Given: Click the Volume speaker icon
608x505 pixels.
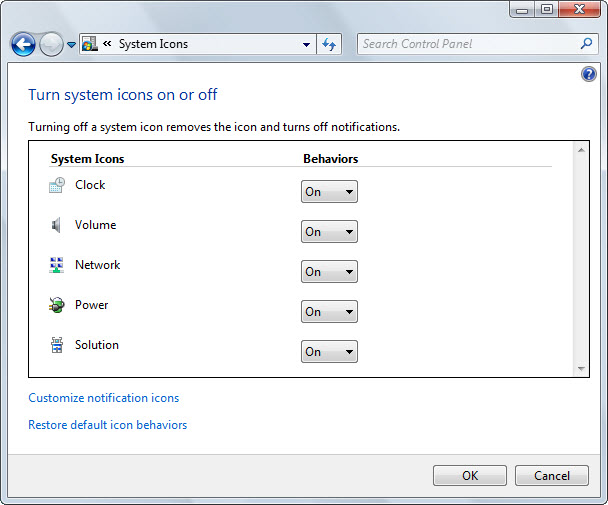Looking at the screenshot, I should coord(56,225).
